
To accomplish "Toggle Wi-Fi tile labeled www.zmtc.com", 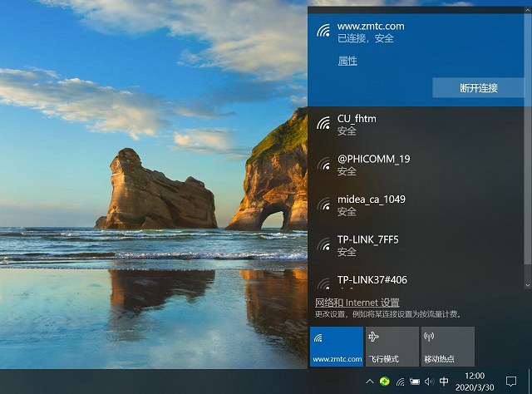I will point(337,347).
